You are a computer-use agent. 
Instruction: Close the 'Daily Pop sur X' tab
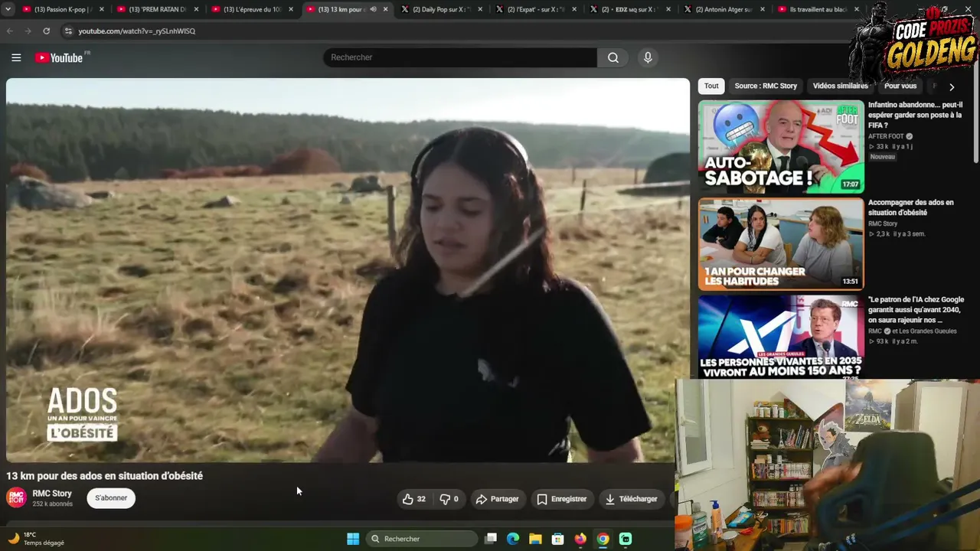coord(480,9)
